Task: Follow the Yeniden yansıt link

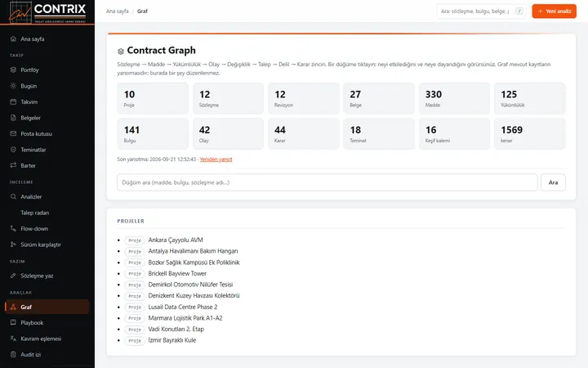Action: [x=216, y=159]
